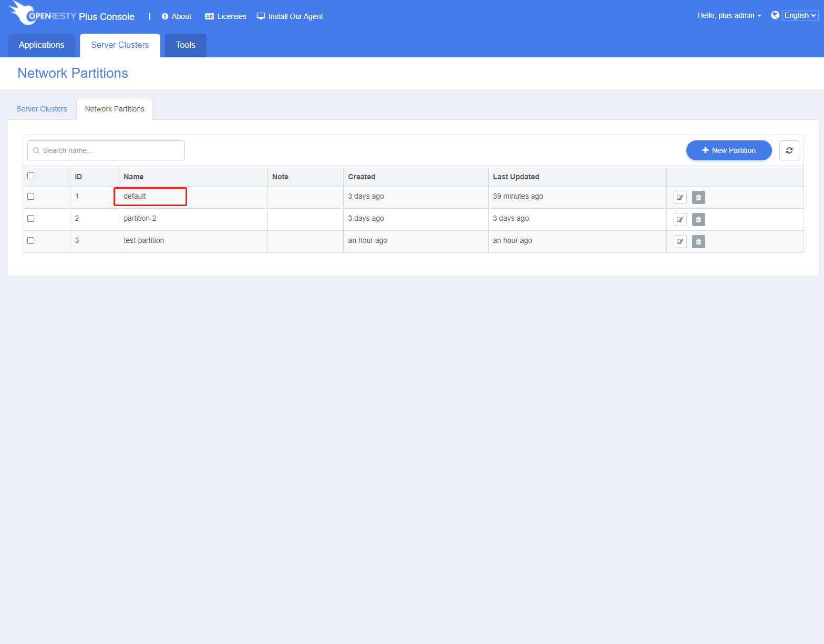Open the English language dropdown
The image size is (824, 644).
[800, 15]
